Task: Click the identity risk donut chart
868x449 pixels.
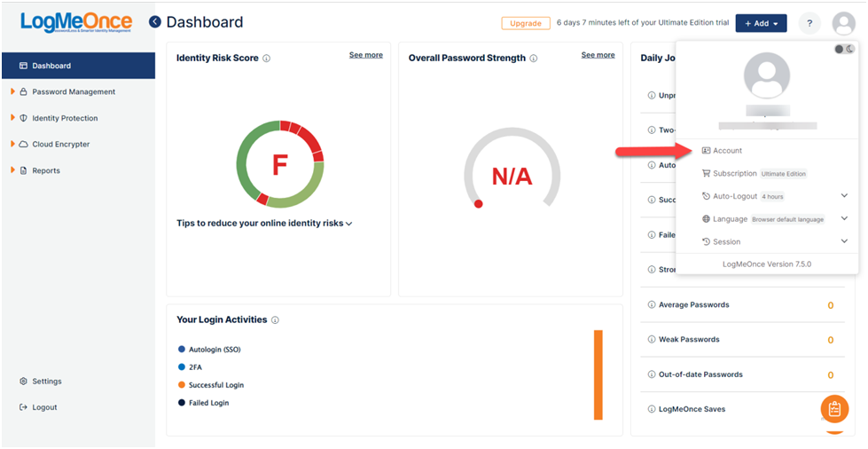Action: click(279, 164)
